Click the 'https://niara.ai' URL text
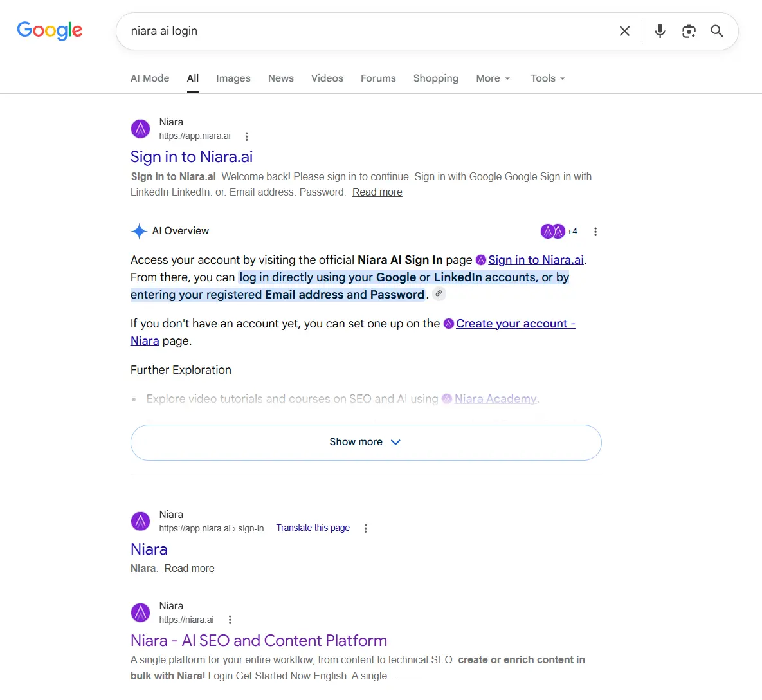The width and height of the screenshot is (762, 700). click(x=186, y=620)
